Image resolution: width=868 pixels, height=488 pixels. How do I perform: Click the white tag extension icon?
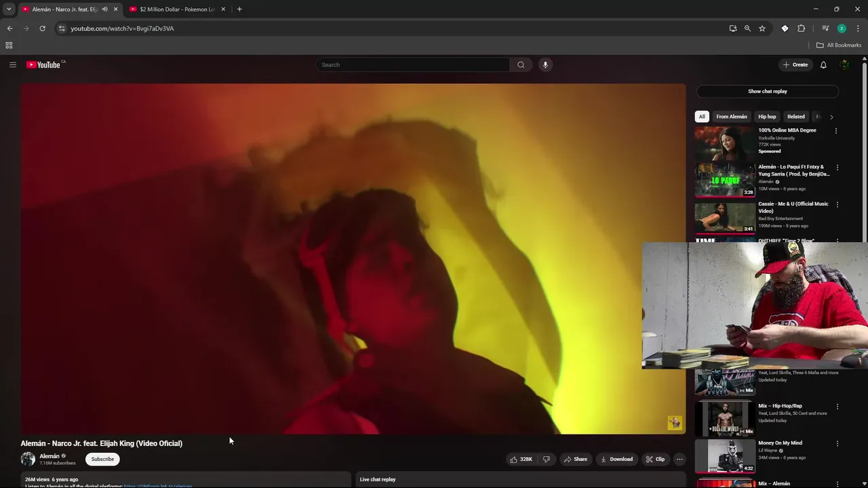[785, 28]
